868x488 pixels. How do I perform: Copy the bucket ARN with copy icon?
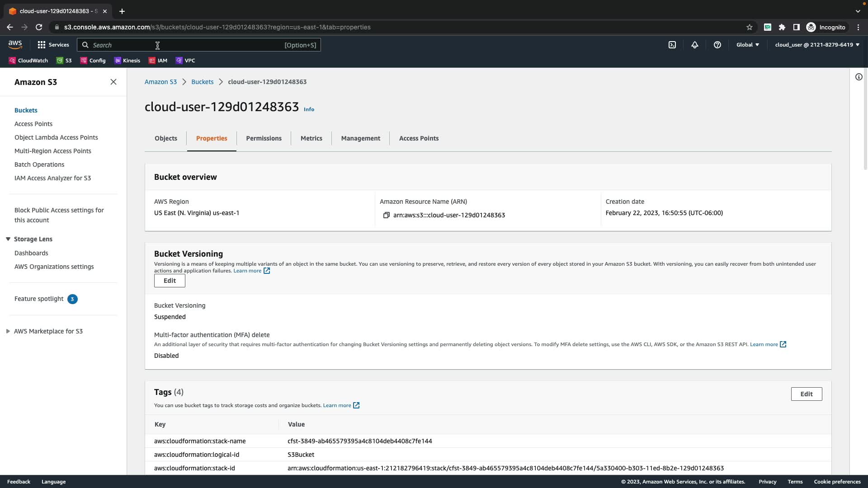click(x=386, y=215)
